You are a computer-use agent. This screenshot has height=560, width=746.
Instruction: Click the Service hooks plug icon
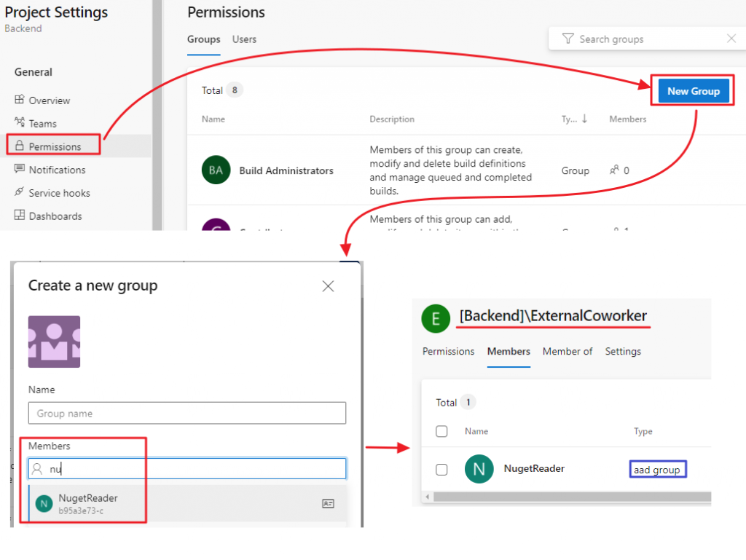19,192
